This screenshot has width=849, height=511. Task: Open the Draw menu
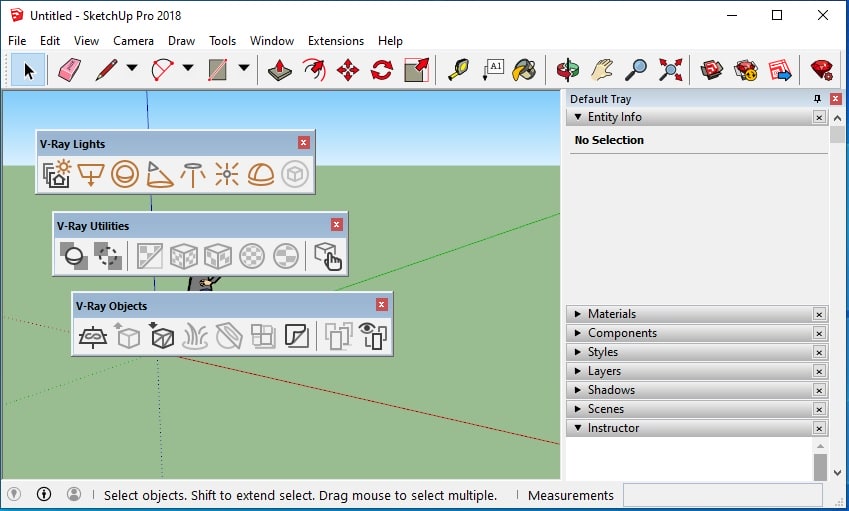click(x=181, y=41)
